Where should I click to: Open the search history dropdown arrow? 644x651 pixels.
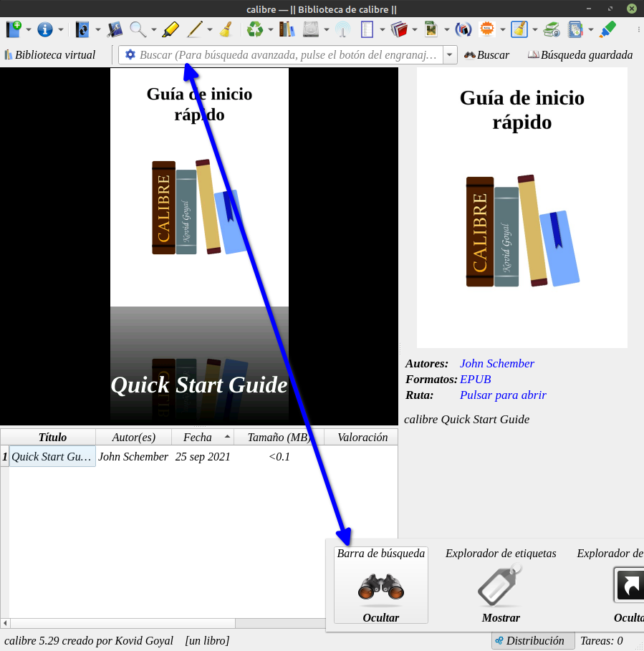pos(449,55)
